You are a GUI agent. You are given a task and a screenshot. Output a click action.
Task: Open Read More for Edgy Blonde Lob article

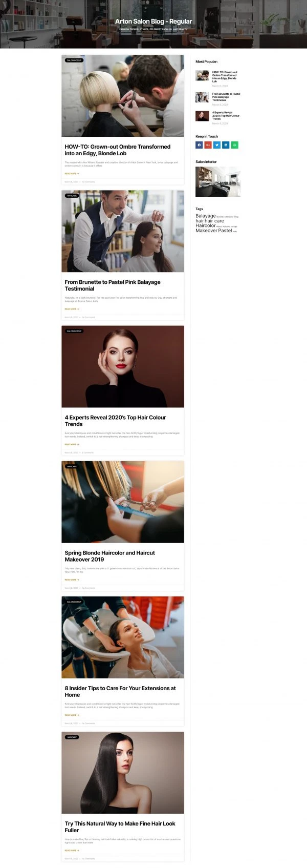coord(72,174)
